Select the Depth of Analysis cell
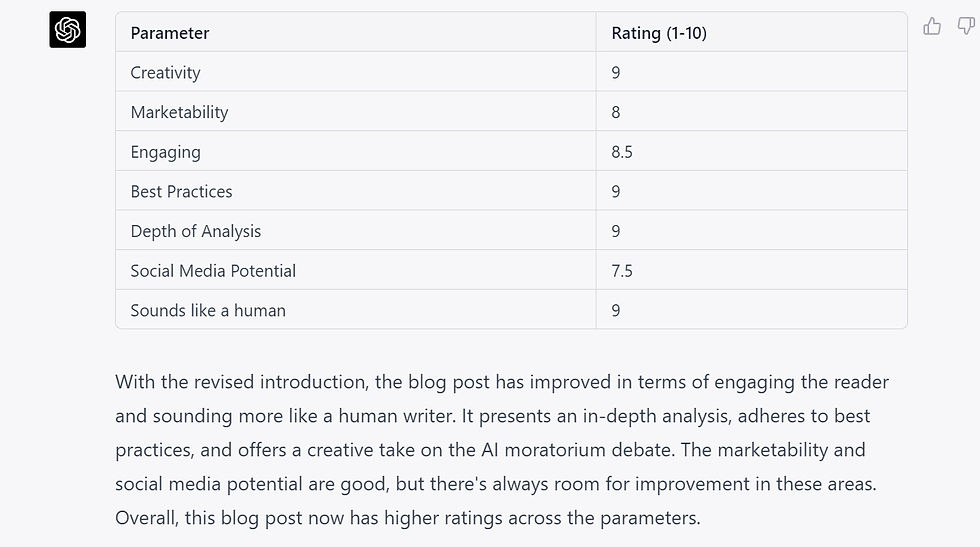This screenshot has width=980, height=547. pyautogui.click(x=195, y=231)
